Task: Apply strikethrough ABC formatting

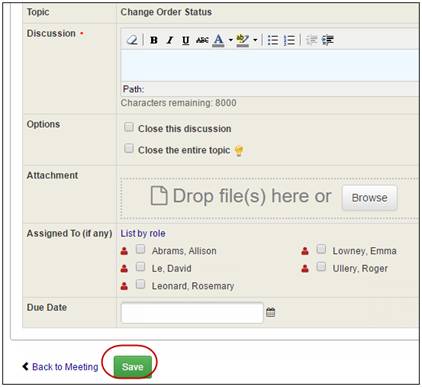Action: tap(202, 40)
